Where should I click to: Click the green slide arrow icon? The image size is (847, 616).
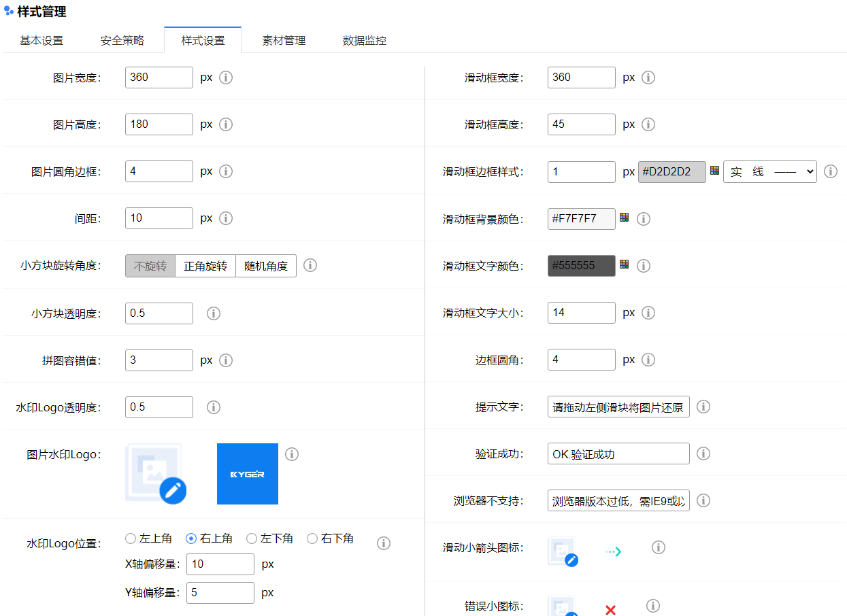coord(612,551)
